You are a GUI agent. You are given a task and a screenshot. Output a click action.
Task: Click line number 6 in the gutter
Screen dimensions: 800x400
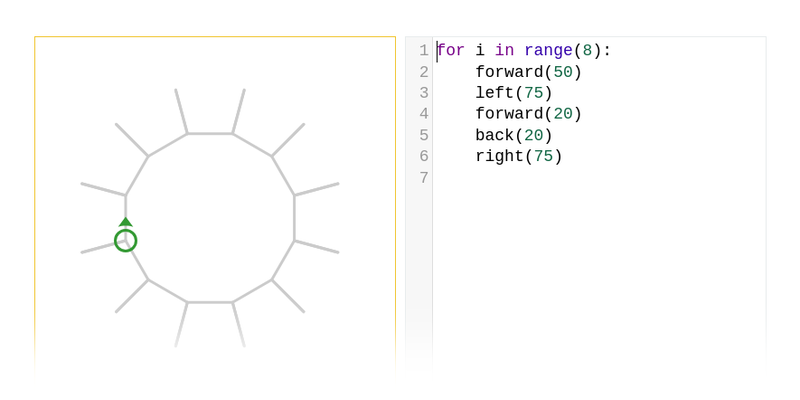(424, 156)
